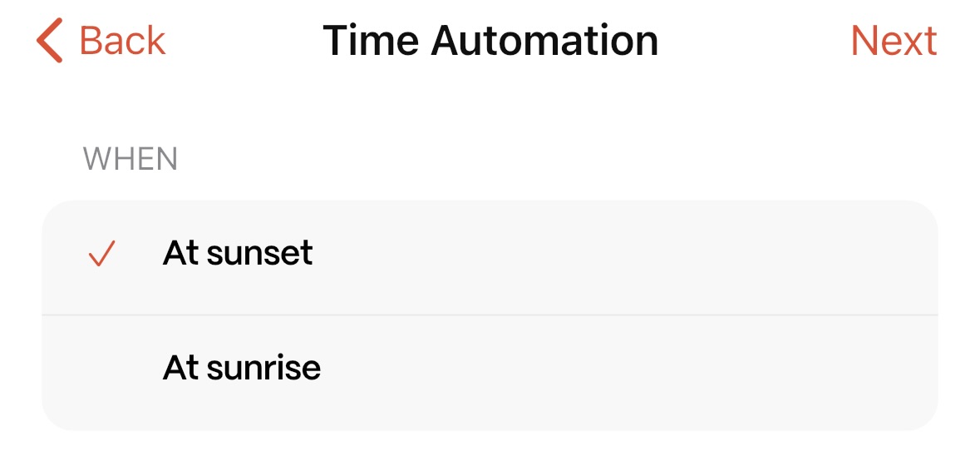
Task: Click the word 'Automation' in the header
Action: [x=544, y=41]
